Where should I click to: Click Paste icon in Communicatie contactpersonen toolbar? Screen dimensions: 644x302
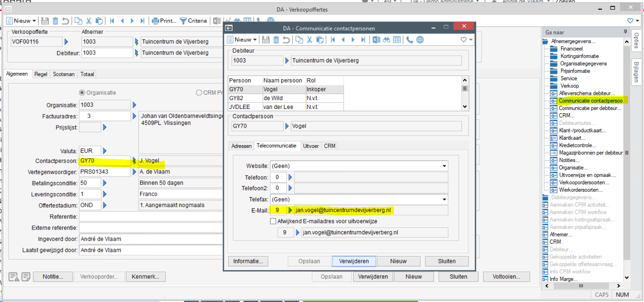[320, 40]
